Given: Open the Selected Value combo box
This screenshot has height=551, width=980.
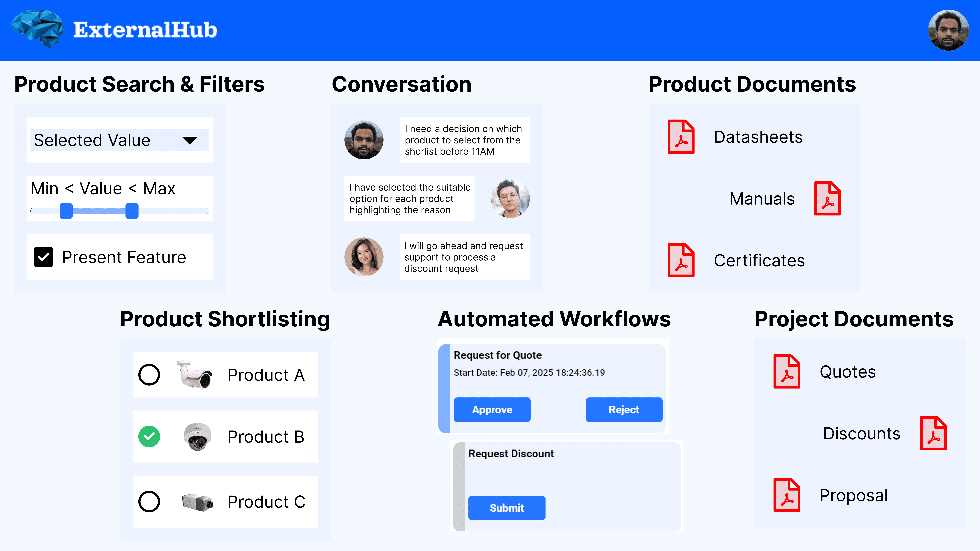Looking at the screenshot, I should 120,140.
